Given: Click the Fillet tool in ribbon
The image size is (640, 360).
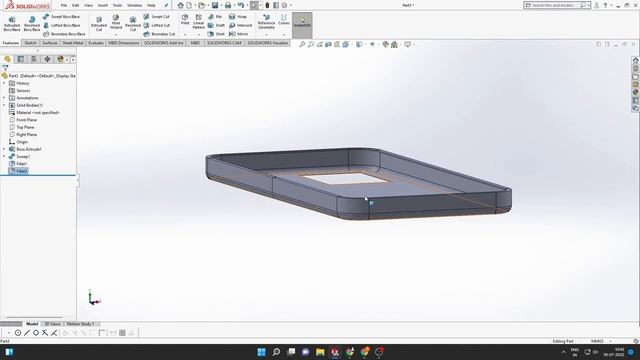Looking at the screenshot, I should click(185, 20).
